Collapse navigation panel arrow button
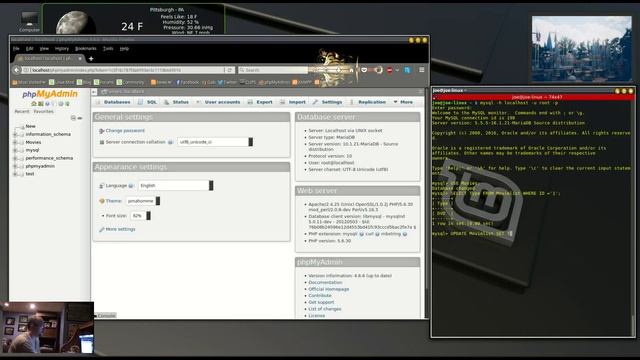Image resolution: width=640 pixels, height=360 pixels. coord(94,92)
